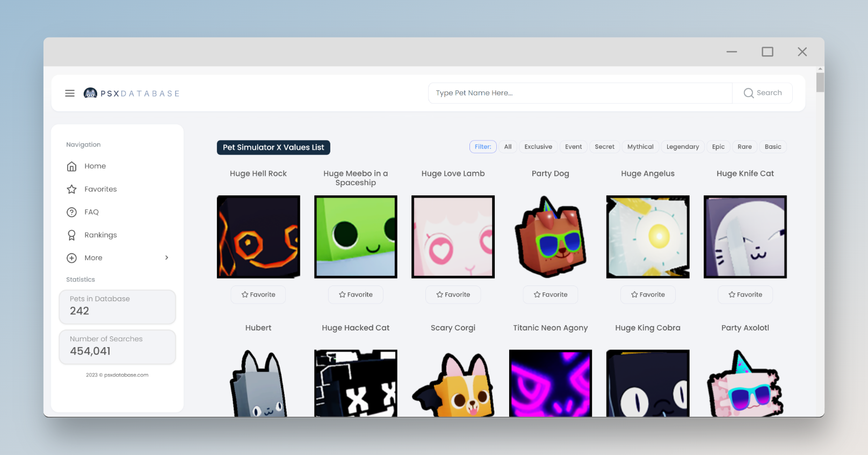868x455 pixels.
Task: Click the More plus-circle icon
Action: click(x=71, y=258)
